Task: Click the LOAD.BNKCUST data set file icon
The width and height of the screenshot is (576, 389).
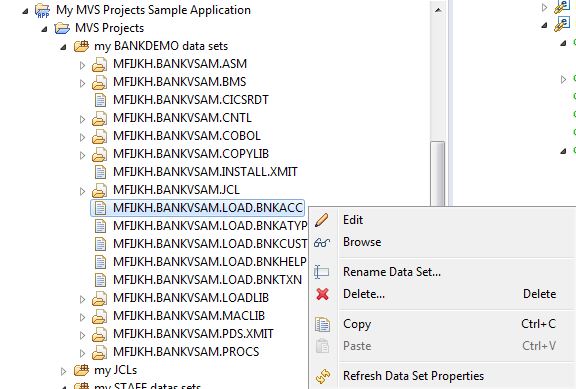Action: click(100, 244)
